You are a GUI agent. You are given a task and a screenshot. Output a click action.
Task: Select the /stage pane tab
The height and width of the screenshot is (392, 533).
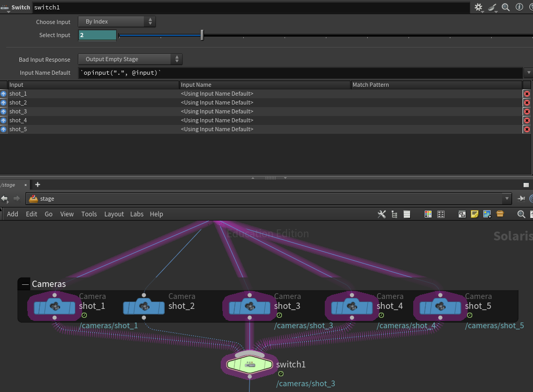[x=8, y=185]
